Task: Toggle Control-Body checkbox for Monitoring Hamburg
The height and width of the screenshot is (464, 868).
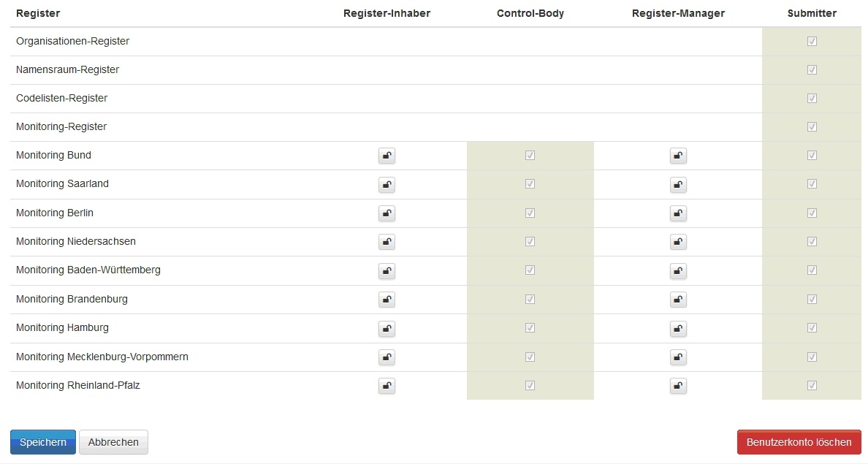Action: 530,328
